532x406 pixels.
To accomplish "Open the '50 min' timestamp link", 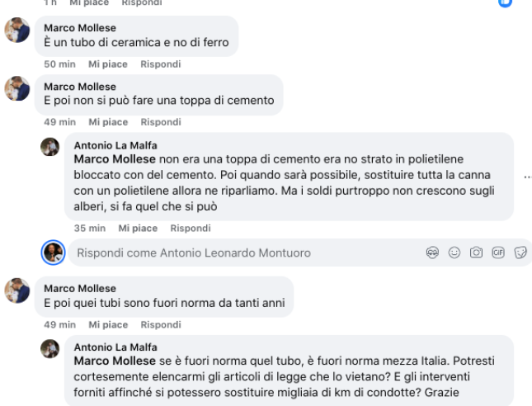I will 59,64.
